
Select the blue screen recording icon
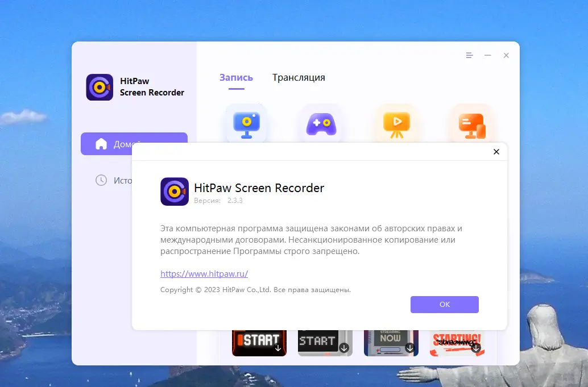(x=247, y=122)
